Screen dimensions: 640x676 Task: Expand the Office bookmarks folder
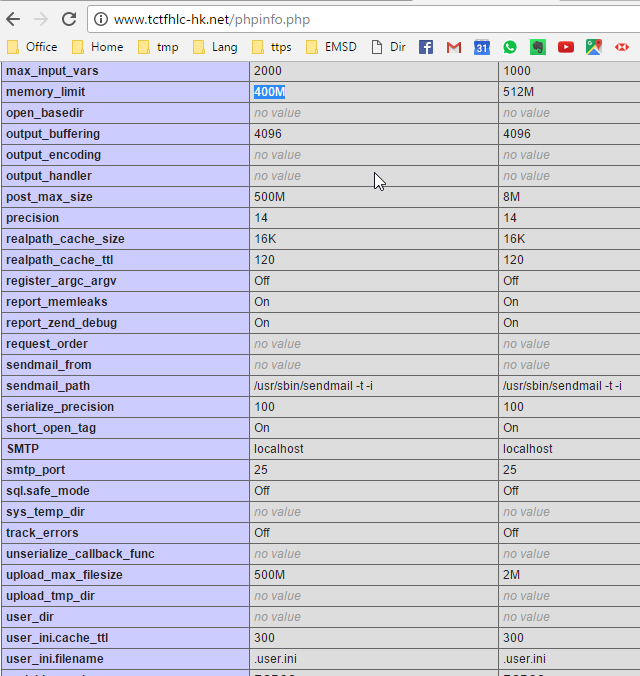pyautogui.click(x=32, y=47)
